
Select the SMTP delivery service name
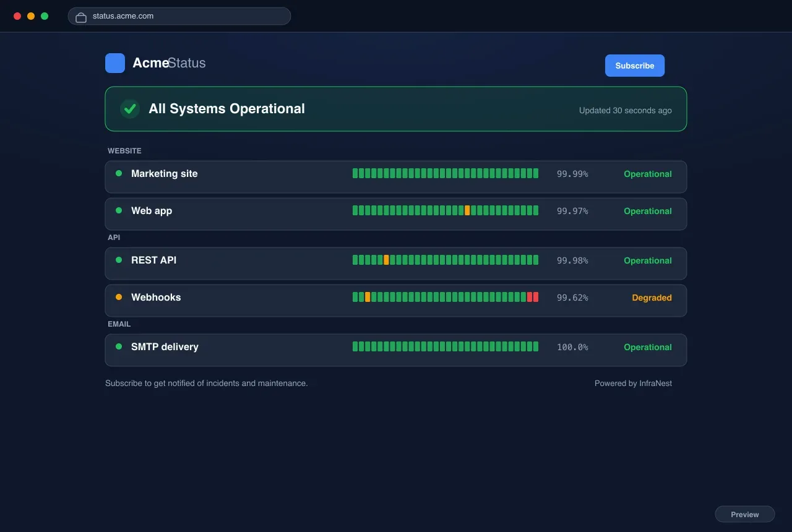click(165, 347)
